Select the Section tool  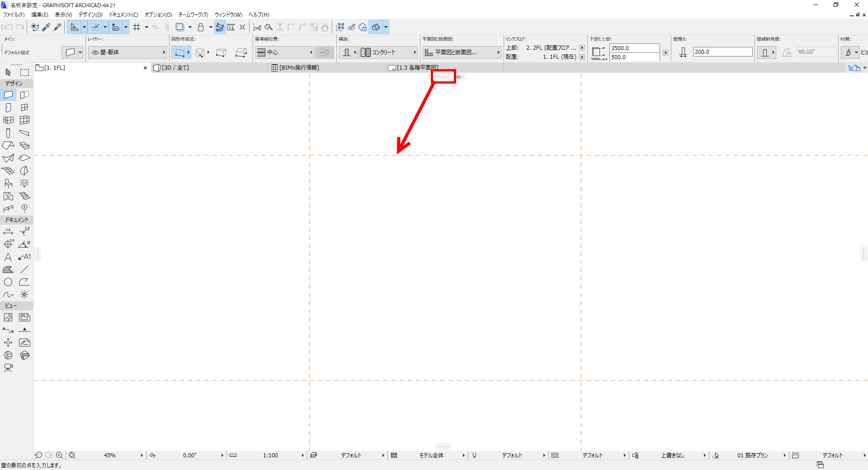pyautogui.click(x=8, y=330)
